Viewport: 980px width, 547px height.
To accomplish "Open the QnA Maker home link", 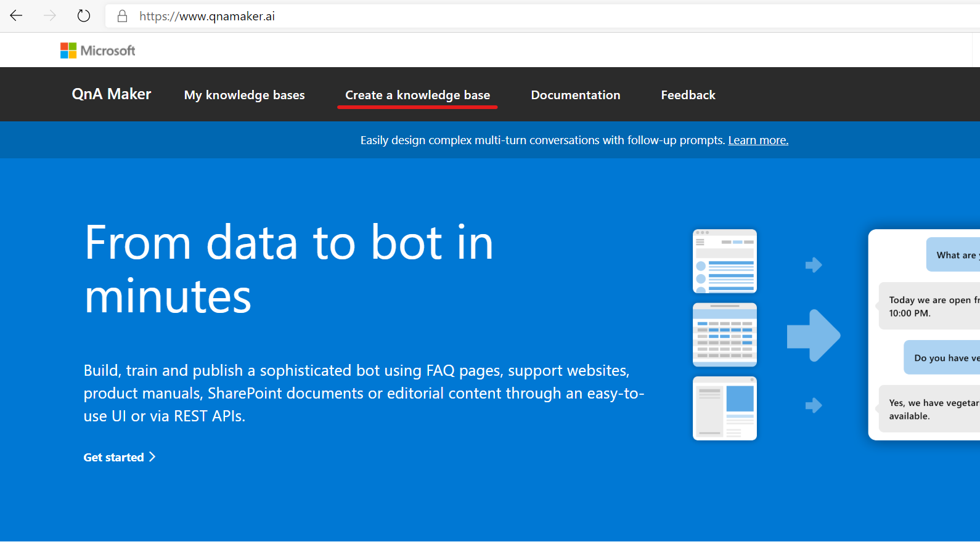I will point(112,94).
